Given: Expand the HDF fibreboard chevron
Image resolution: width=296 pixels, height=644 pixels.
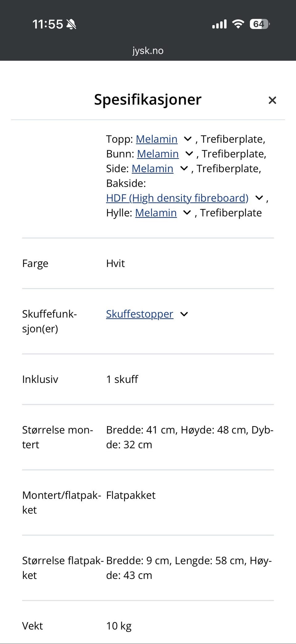Looking at the screenshot, I should (259, 197).
